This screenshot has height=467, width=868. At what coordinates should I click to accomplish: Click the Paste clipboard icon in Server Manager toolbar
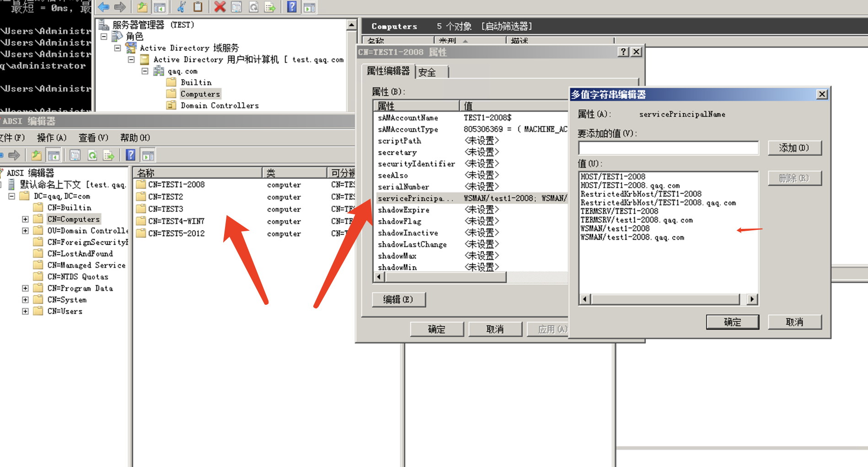[x=198, y=7]
